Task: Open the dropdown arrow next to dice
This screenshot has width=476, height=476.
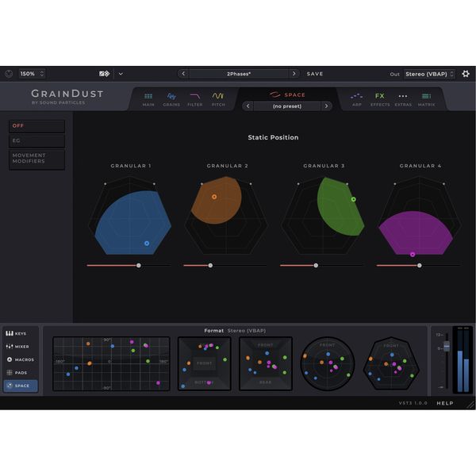Action: (x=121, y=74)
